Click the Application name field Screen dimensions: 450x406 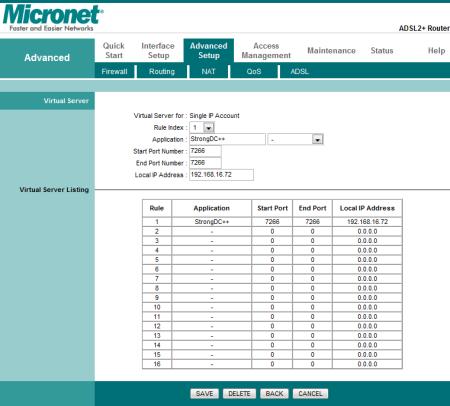(227, 139)
